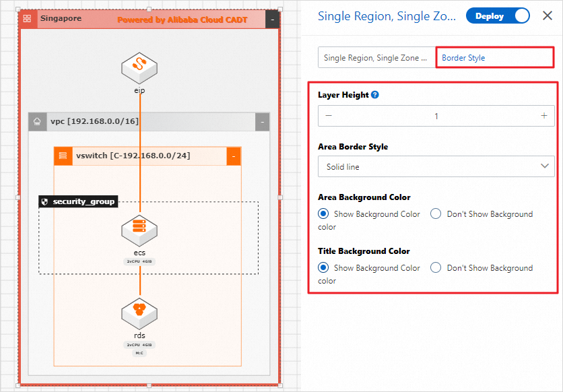Screen dimensions: 563x392
Task: Click the eip node label
Action: [x=139, y=90]
